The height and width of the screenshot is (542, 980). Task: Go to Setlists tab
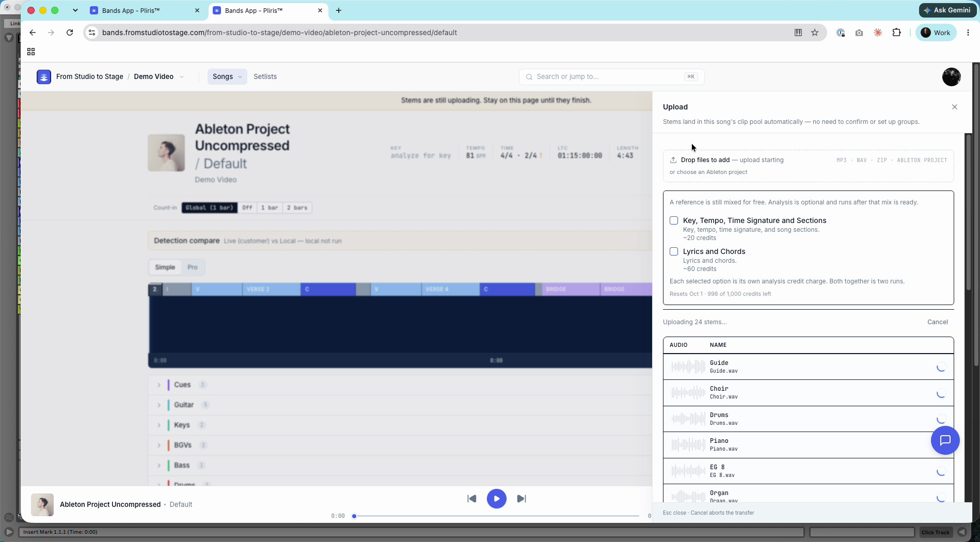(265, 76)
